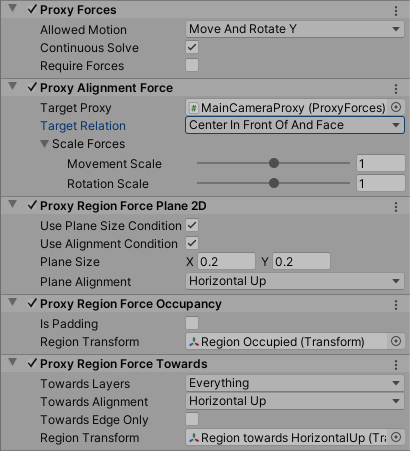This screenshot has height=451, width=410.
Task: Open the Proxy Forces component options menu
Action: 396,11
